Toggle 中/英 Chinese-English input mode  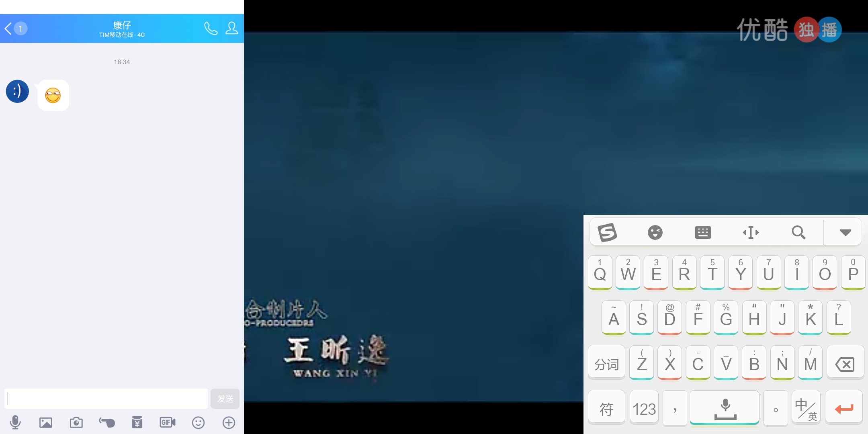806,407
